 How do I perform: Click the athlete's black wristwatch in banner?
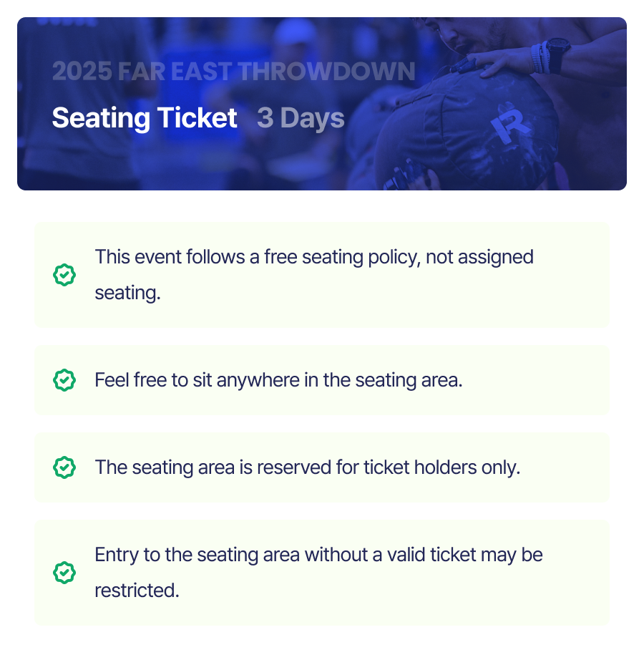tap(558, 54)
